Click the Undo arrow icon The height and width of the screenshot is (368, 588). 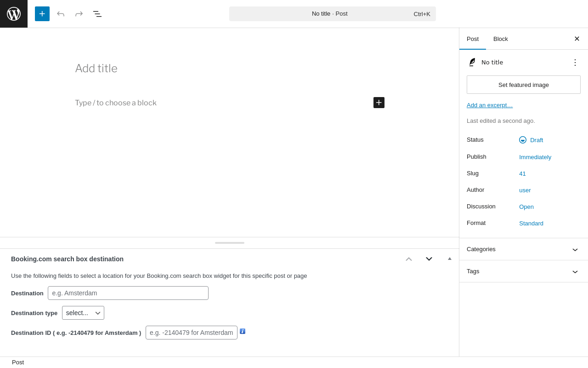(x=61, y=14)
